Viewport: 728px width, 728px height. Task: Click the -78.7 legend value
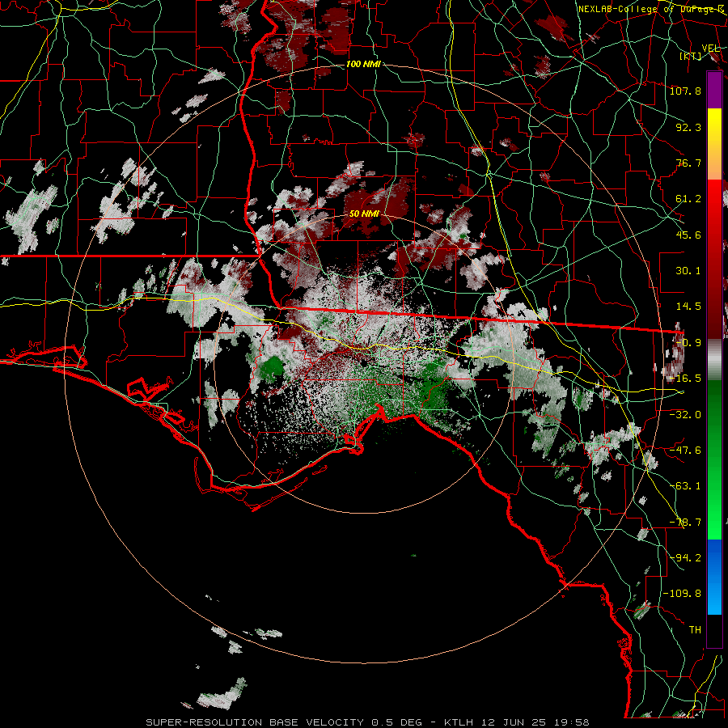[x=685, y=523]
